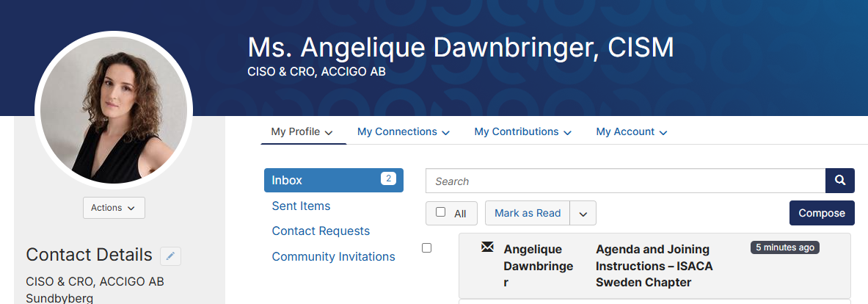Click the profile photo of Angelique
The image size is (868, 304).
pyautogui.click(x=114, y=109)
